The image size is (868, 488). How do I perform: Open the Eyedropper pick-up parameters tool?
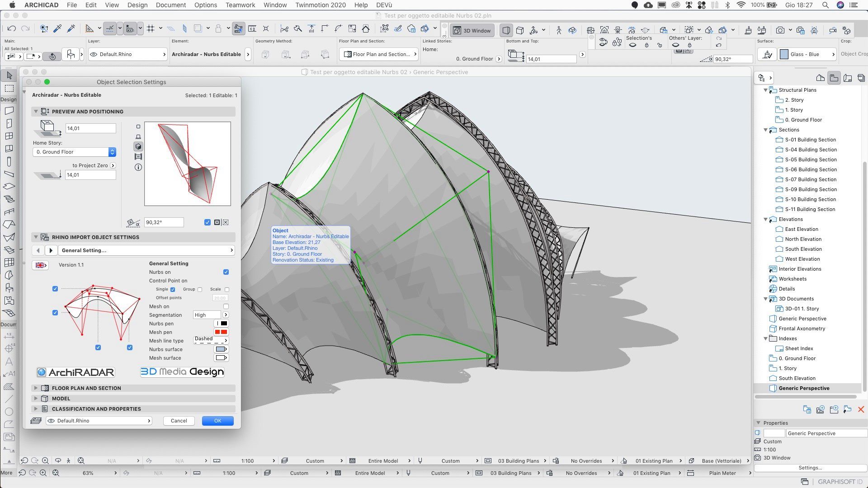[57, 29]
